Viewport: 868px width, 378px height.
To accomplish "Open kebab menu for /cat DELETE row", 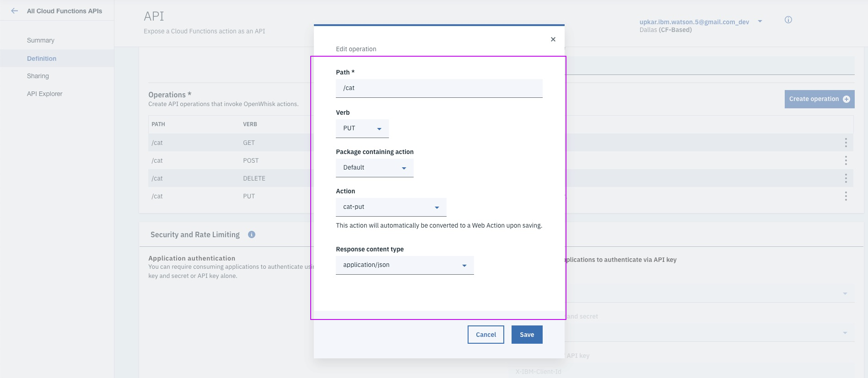I will pos(846,178).
